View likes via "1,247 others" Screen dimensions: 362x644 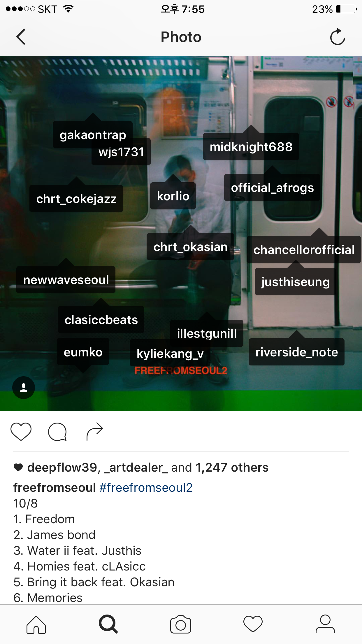click(x=232, y=468)
